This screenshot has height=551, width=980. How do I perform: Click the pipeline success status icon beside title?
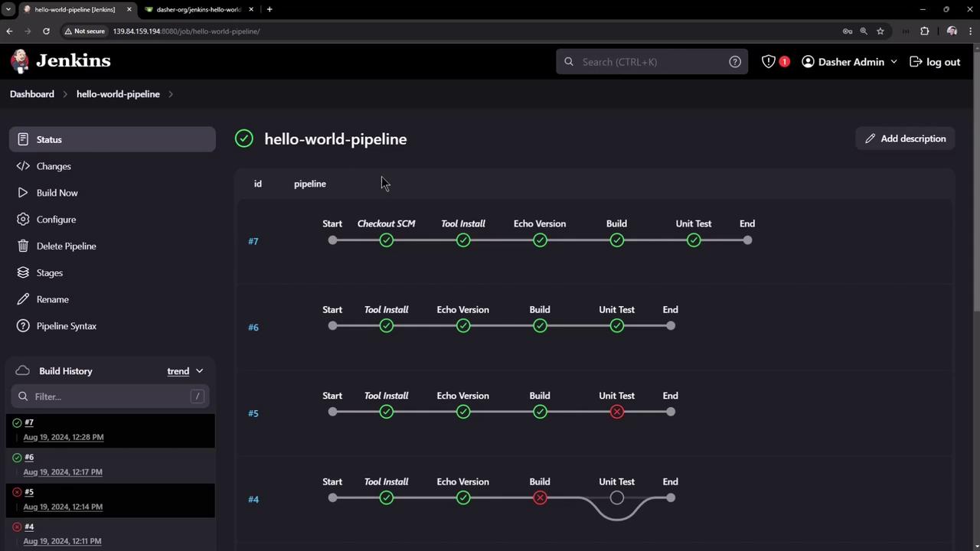244,139
